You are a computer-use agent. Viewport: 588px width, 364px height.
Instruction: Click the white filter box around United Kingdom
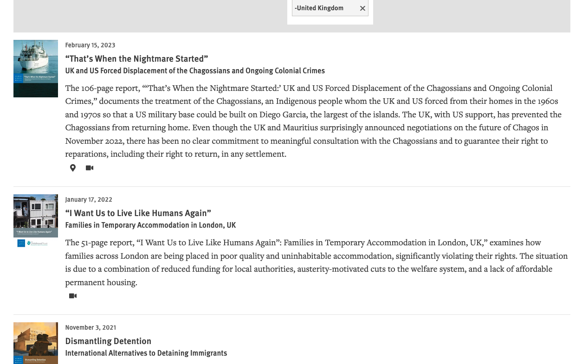(330, 20)
